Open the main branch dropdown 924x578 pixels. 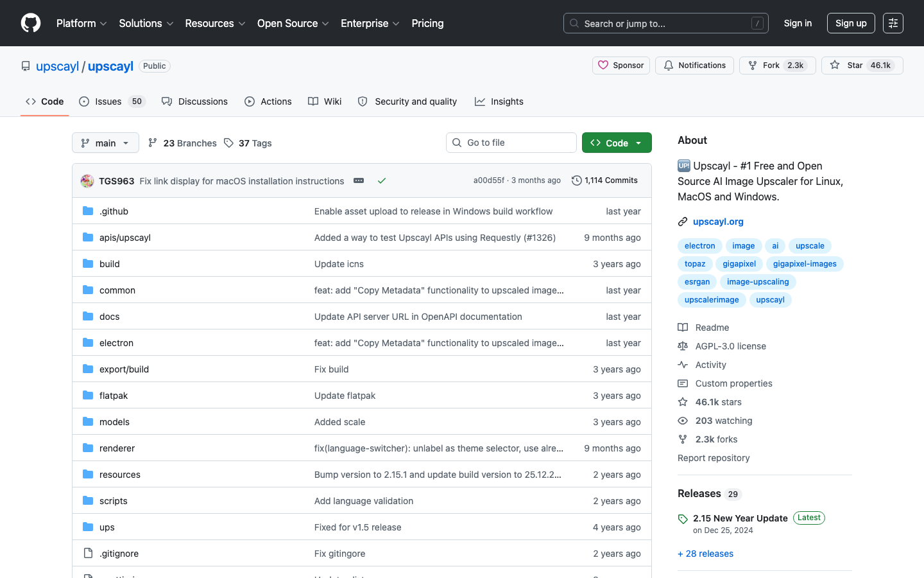[105, 143]
